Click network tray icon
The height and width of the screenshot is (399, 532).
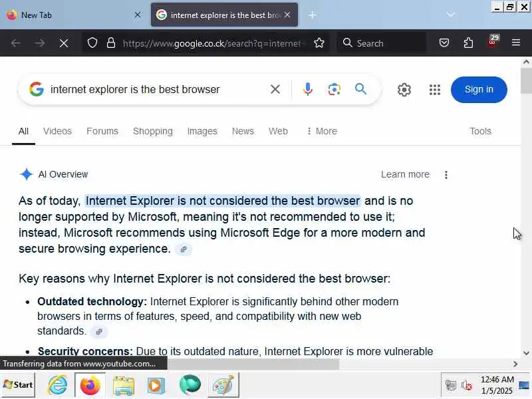pos(451,386)
